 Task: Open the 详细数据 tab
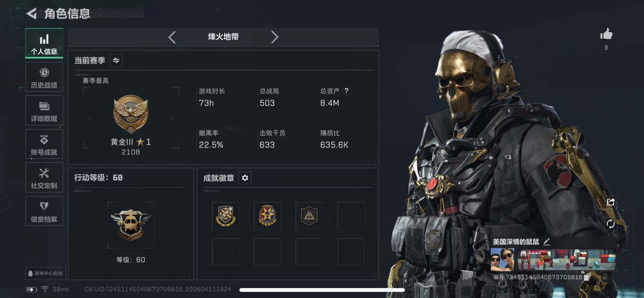tap(44, 111)
